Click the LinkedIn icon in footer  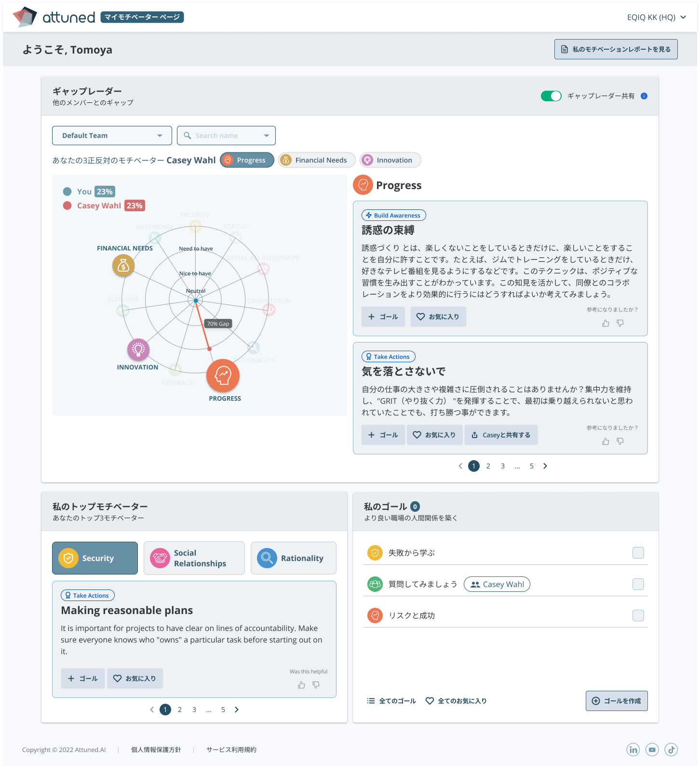[633, 749]
